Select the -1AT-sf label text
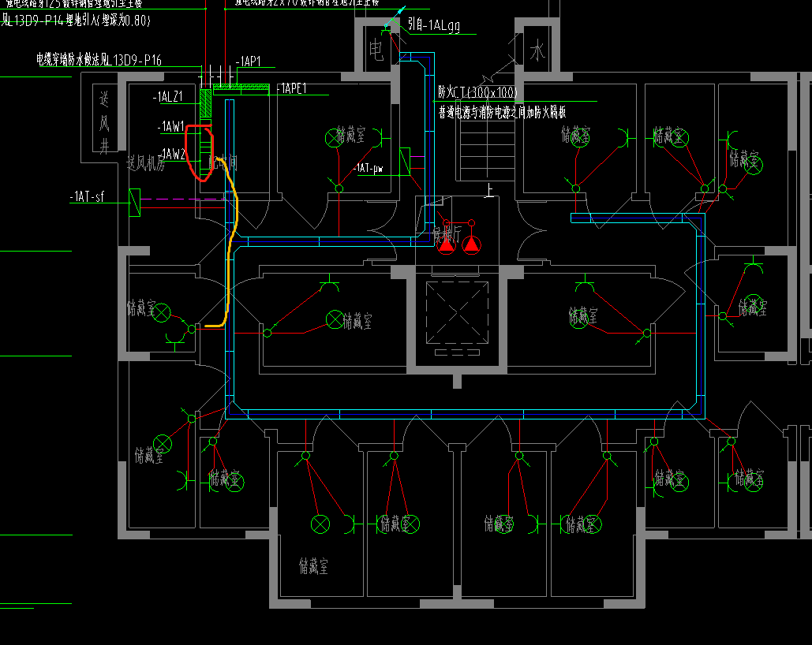This screenshot has height=645, width=812. coord(87,196)
